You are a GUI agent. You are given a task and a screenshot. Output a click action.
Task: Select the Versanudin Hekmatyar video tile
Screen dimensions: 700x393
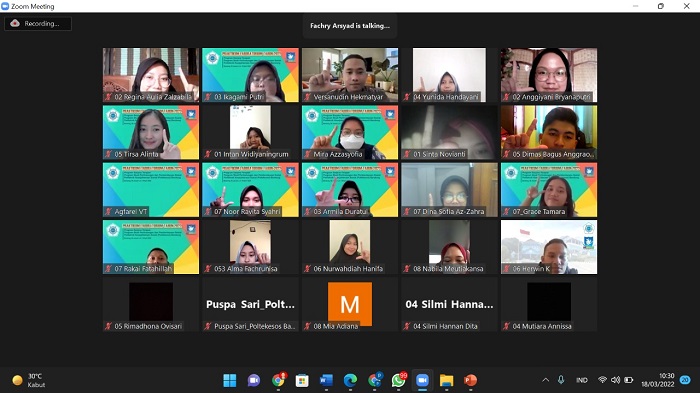coord(350,75)
